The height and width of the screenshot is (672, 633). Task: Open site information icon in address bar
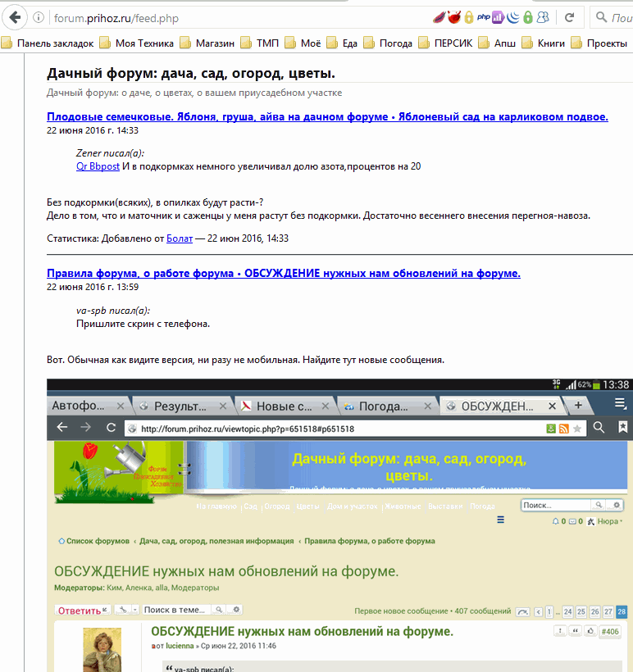click(40, 17)
